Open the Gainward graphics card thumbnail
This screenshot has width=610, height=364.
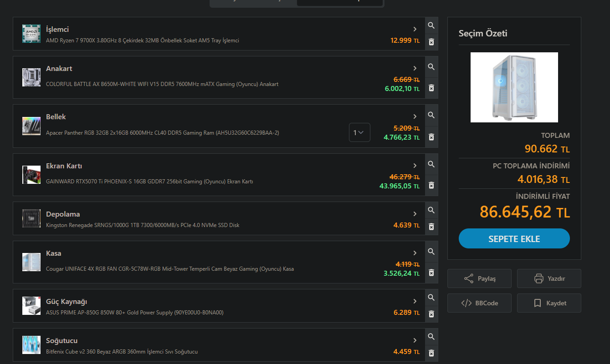click(31, 175)
